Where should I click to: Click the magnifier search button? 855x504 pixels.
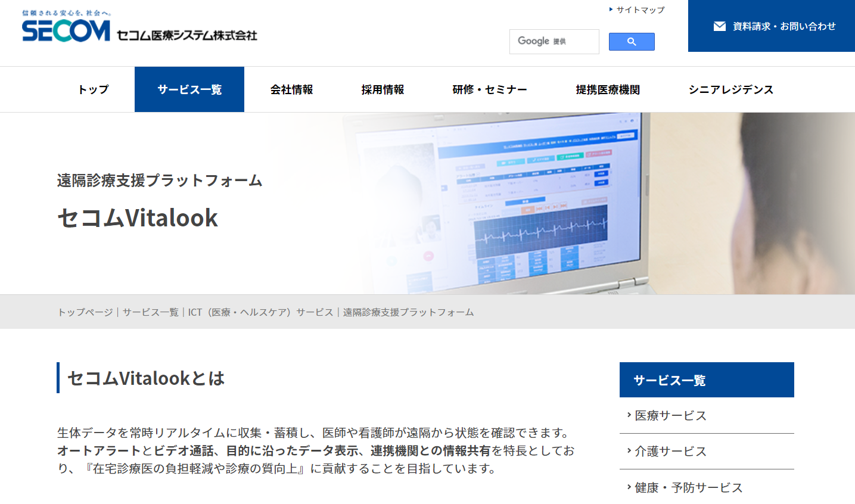click(x=632, y=42)
